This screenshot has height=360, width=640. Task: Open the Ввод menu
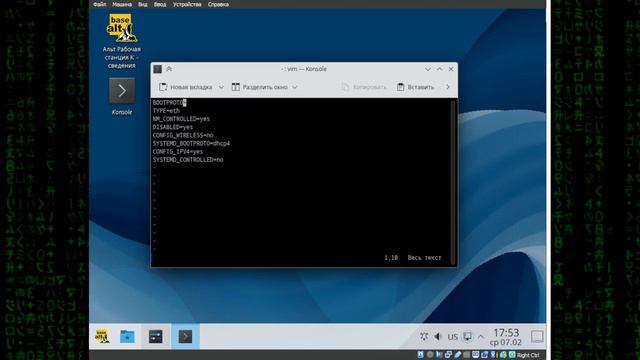pyautogui.click(x=160, y=4)
